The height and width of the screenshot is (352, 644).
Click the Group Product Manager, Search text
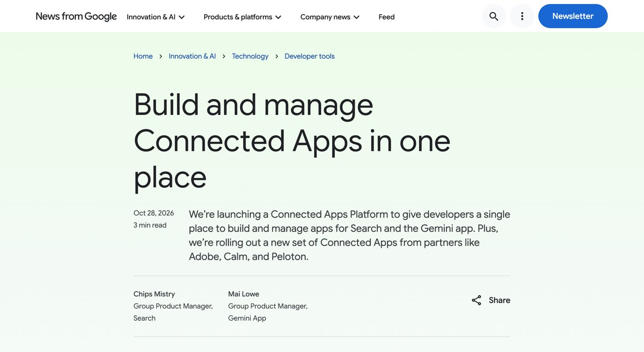click(x=173, y=312)
